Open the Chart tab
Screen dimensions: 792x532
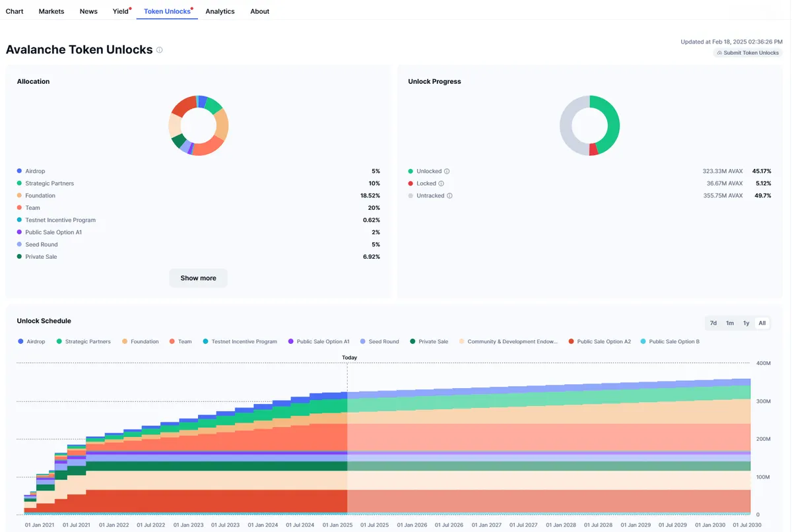point(15,11)
